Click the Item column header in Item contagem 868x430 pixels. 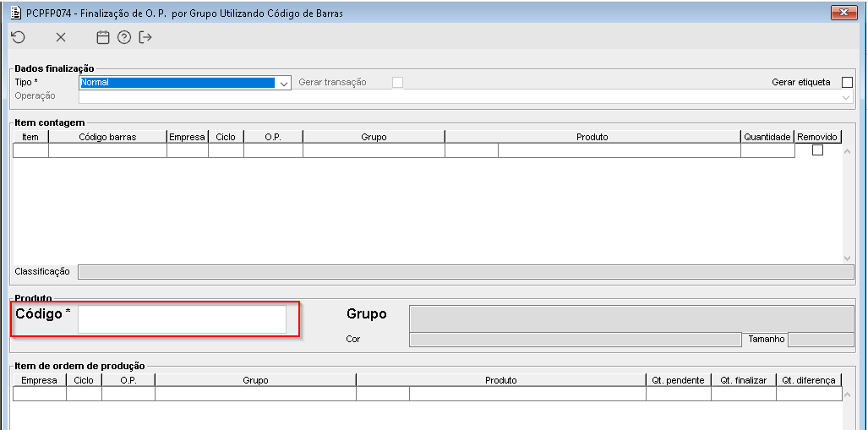tap(31, 137)
